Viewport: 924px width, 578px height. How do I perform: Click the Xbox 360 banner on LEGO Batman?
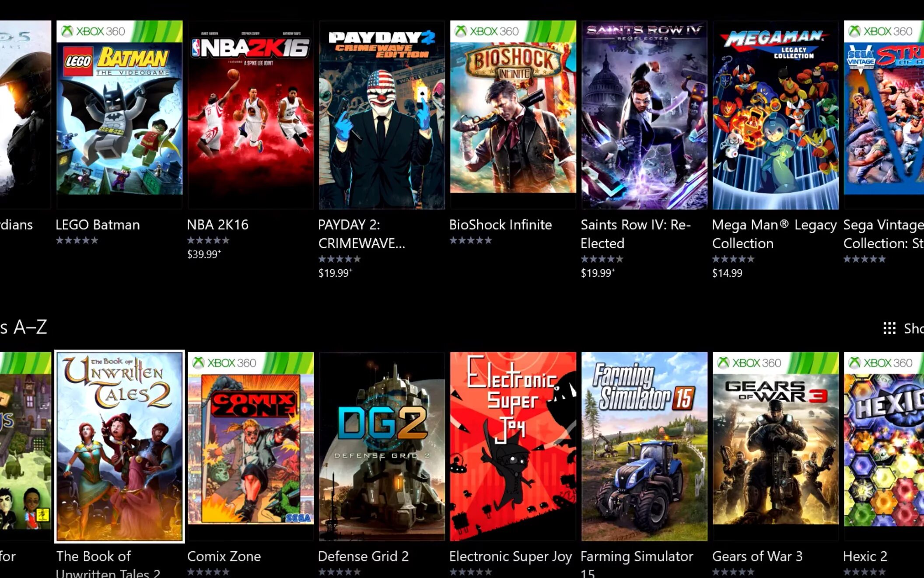[119, 31]
